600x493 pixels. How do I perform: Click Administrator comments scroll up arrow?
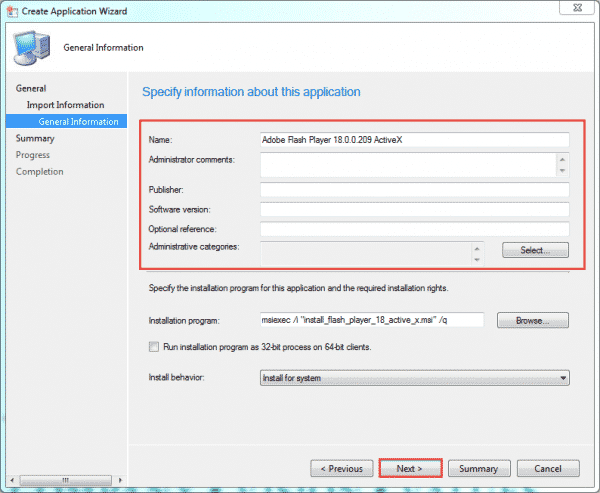tap(562, 159)
